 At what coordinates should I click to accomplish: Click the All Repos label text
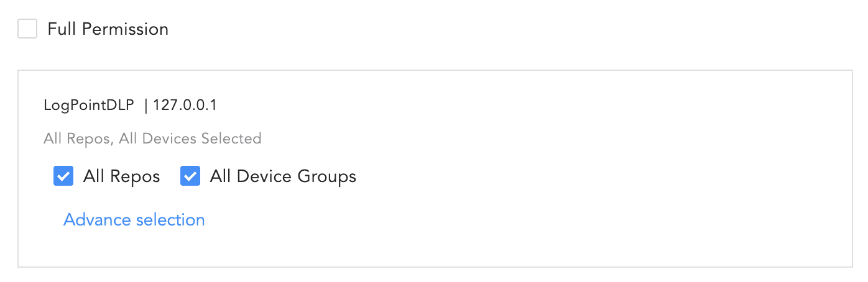(x=121, y=176)
